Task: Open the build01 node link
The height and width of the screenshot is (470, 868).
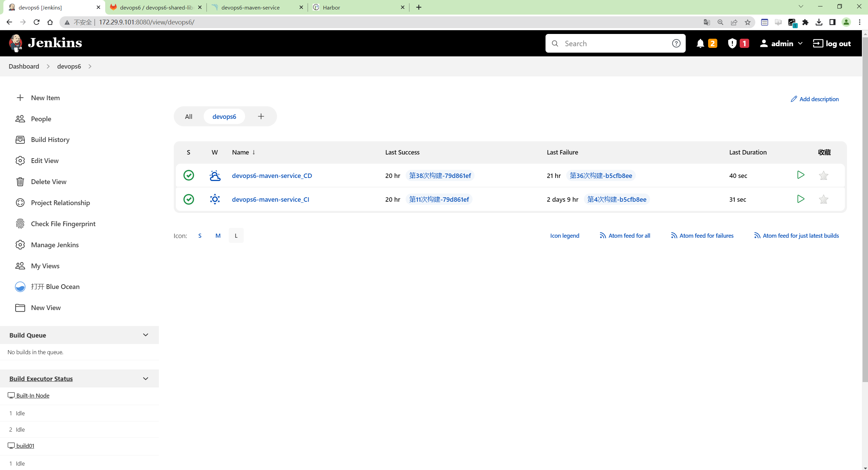Action: point(25,446)
